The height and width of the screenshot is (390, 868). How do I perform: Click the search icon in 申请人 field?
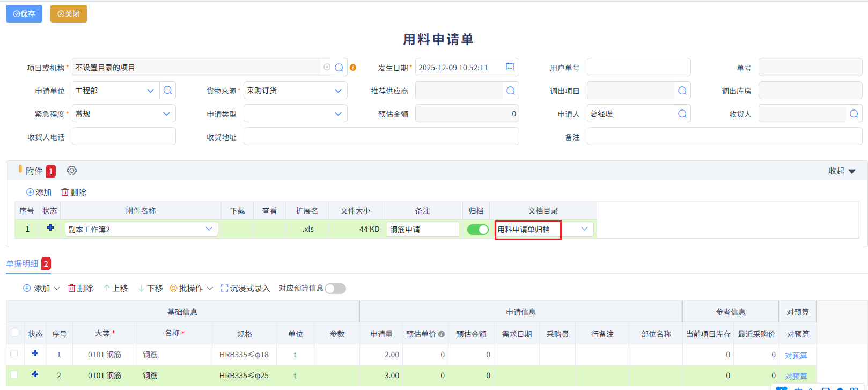click(x=682, y=114)
